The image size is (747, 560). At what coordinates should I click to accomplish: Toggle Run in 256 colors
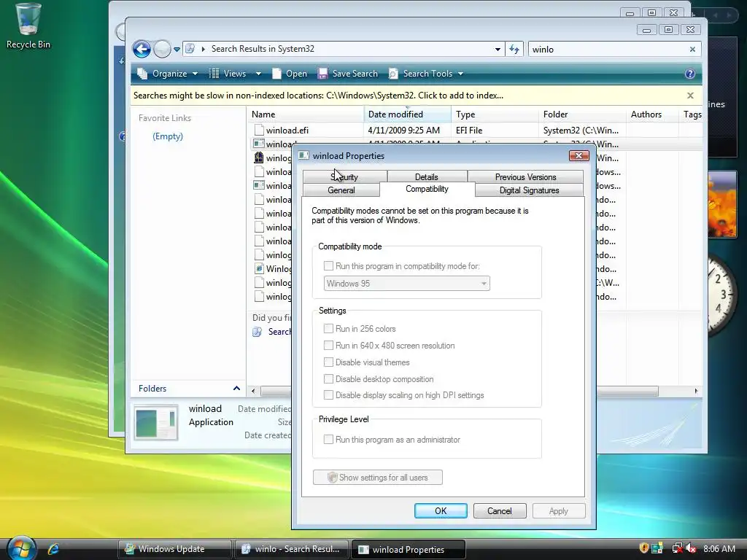[328, 328]
